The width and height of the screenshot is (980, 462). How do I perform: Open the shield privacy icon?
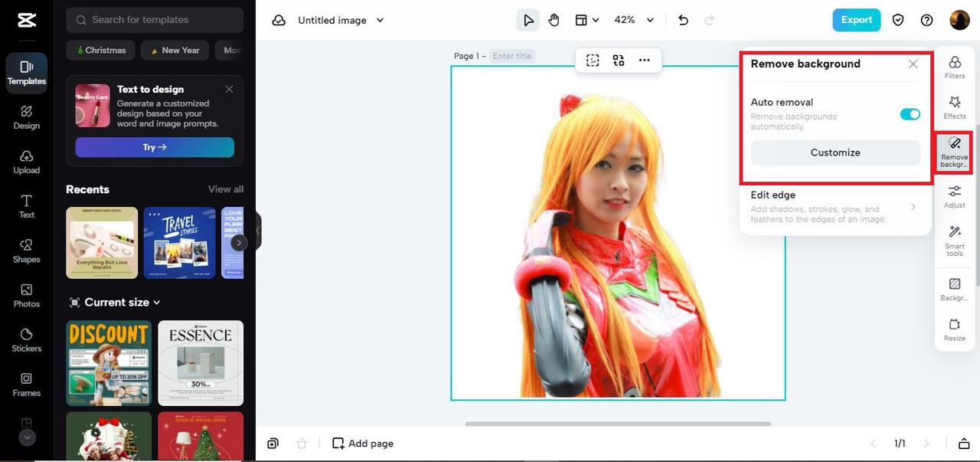click(x=899, y=21)
